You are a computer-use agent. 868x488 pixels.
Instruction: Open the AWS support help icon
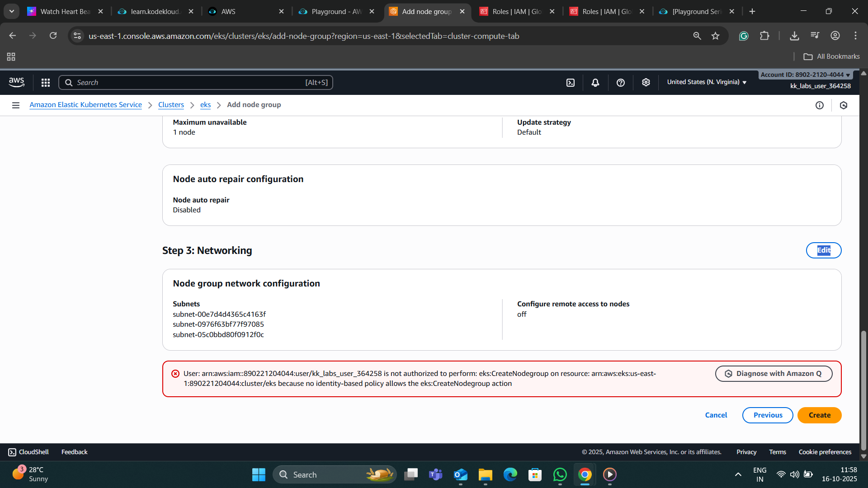621,83
